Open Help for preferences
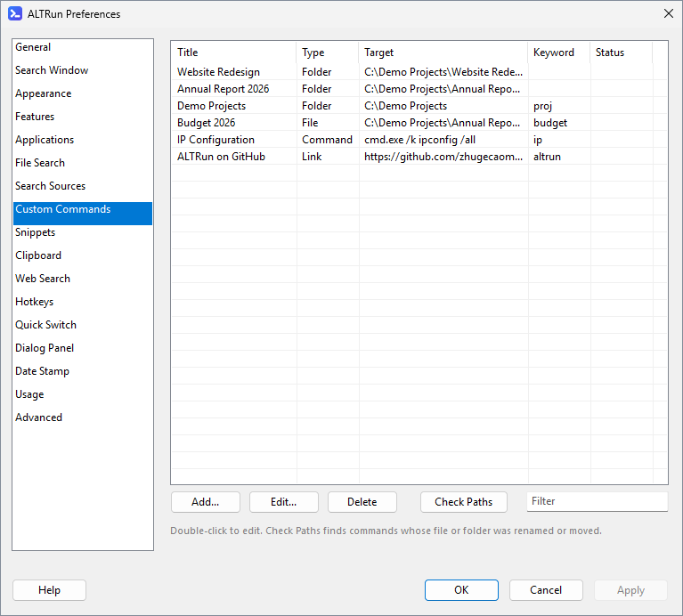The image size is (683, 616). click(49, 590)
